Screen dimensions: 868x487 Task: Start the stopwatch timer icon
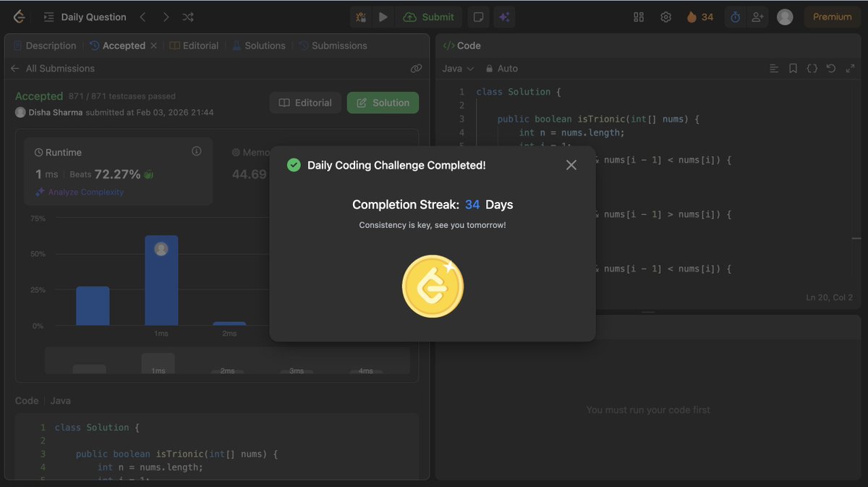tap(736, 17)
